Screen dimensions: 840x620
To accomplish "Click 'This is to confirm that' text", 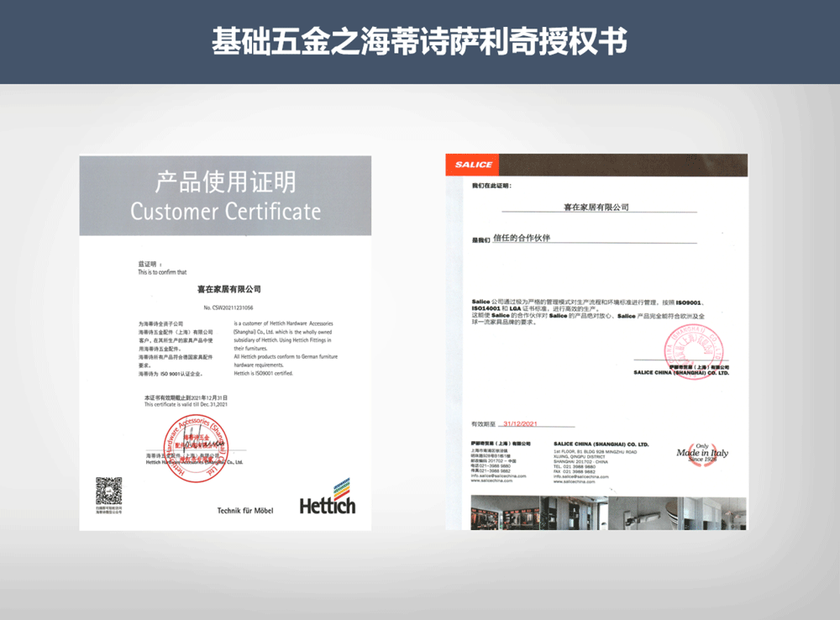I will pos(162,272).
